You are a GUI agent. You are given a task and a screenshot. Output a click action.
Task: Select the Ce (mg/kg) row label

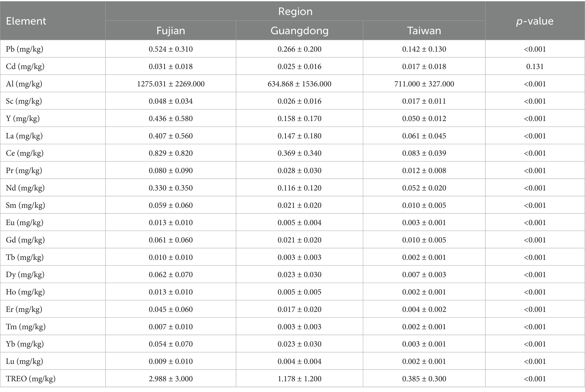pos(25,153)
